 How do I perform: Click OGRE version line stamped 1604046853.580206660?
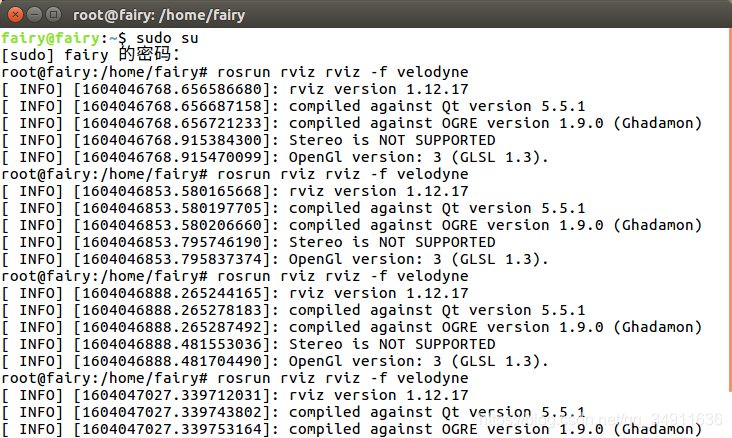point(352,225)
